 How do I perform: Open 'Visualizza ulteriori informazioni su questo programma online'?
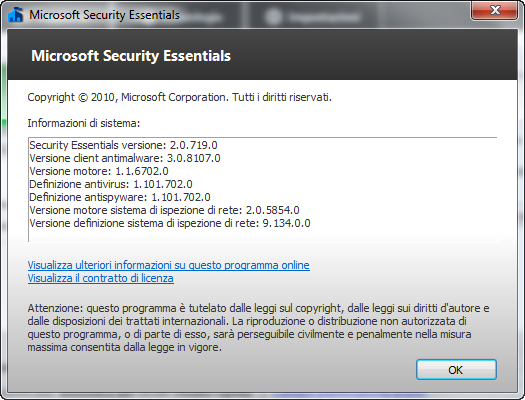point(168,265)
